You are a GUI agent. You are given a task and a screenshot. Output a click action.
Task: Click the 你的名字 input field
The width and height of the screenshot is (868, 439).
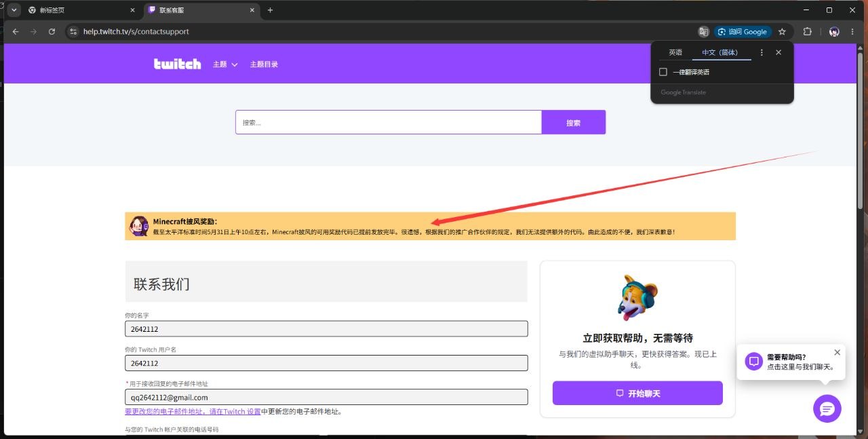click(x=326, y=328)
